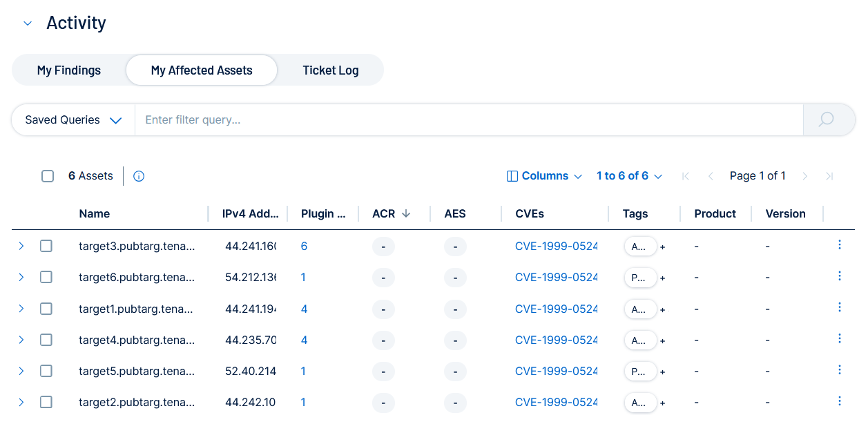868x433 pixels.
Task: Select the checkbox for target4 row
Action: 46,340
